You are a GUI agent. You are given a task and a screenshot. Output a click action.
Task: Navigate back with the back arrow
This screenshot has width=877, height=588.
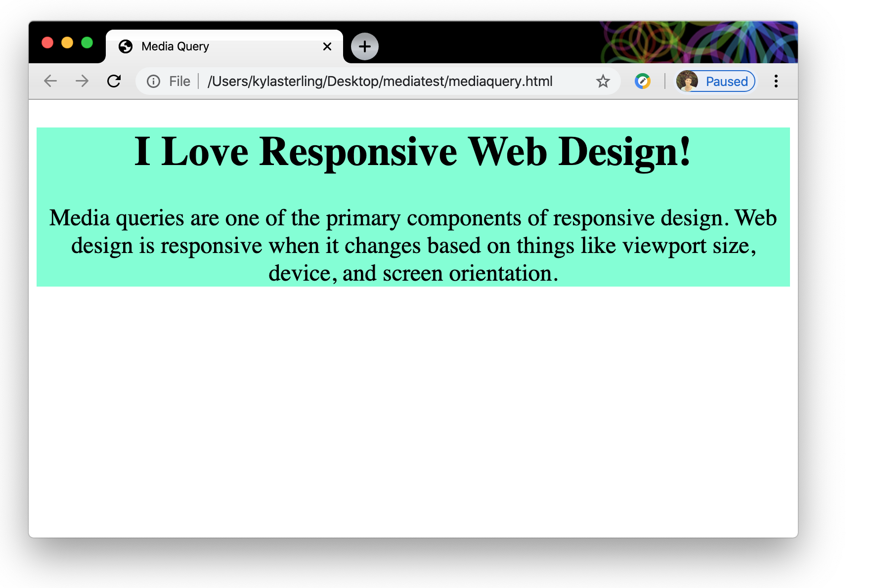50,81
